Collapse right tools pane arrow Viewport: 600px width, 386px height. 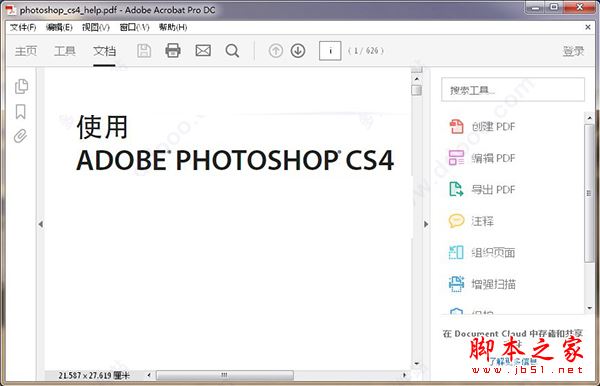(x=426, y=224)
